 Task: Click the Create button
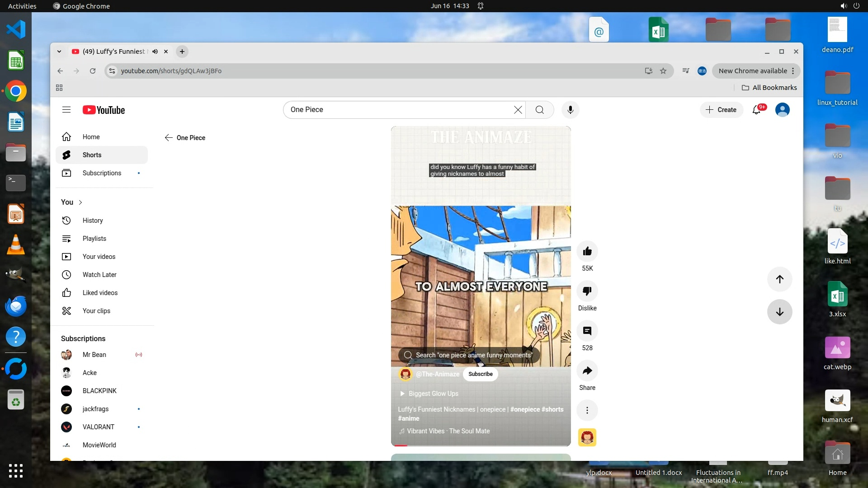click(x=722, y=110)
